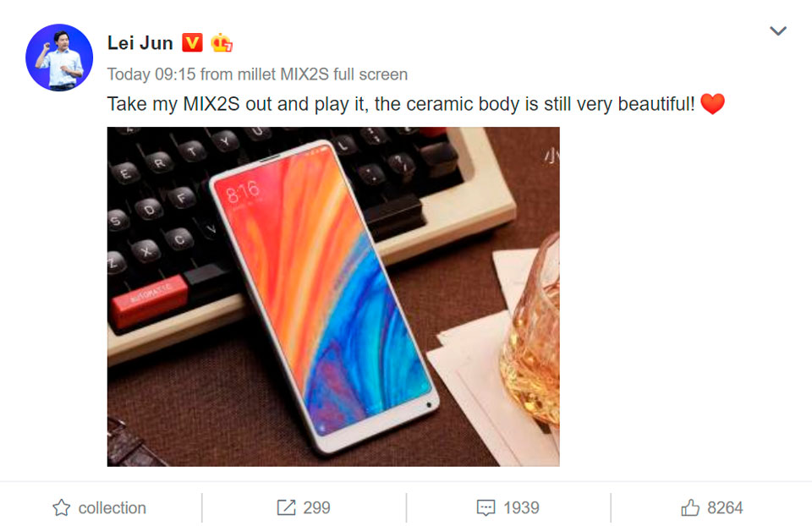
Task: Click the repost share icon
Action: pos(286,507)
